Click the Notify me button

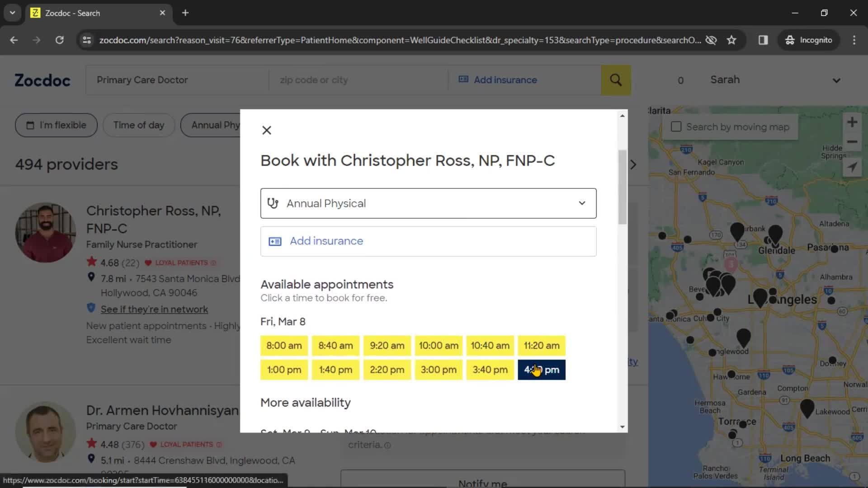tap(482, 479)
